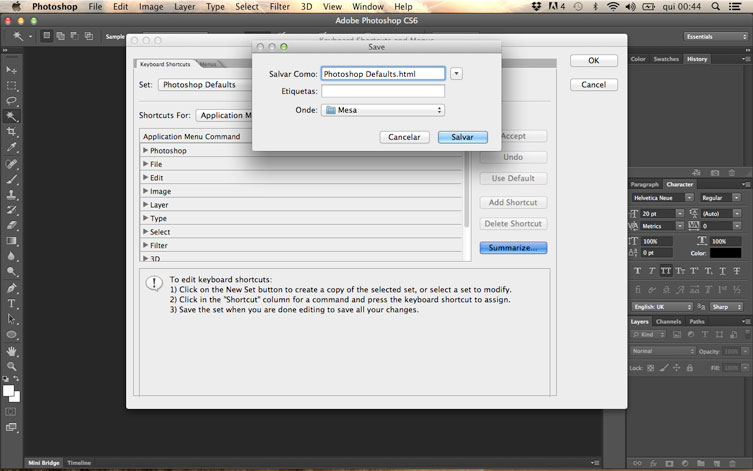Open the Onde location dropdown
The height and width of the screenshot is (471, 753).
click(383, 110)
